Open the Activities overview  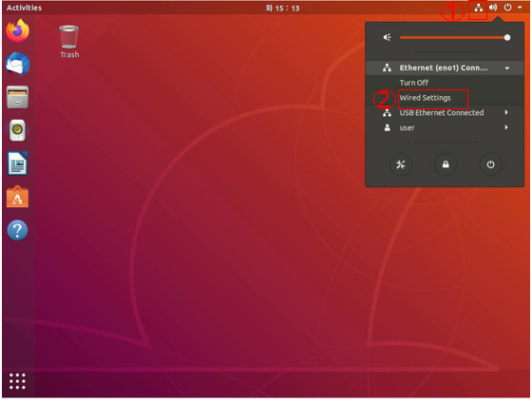pyautogui.click(x=24, y=8)
